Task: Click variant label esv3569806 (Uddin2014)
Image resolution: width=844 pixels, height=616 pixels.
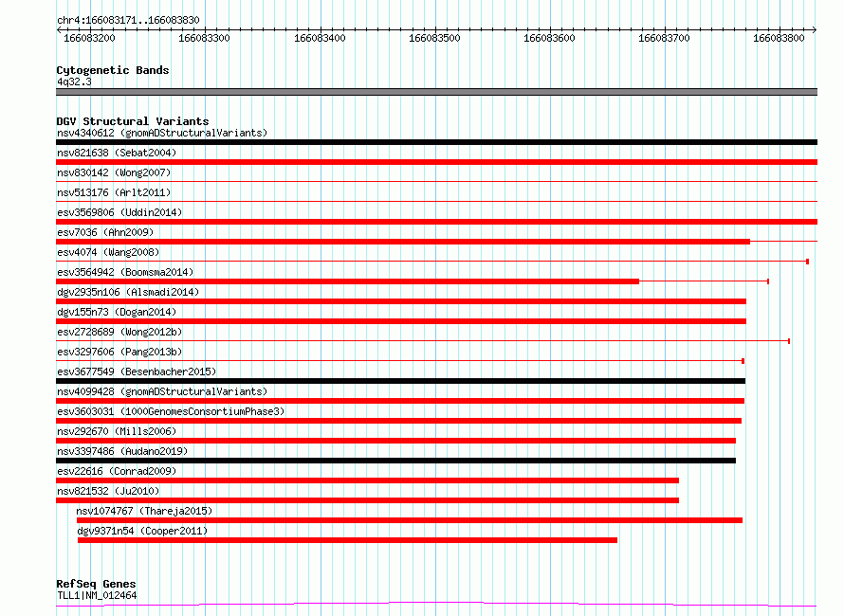Action: tap(119, 212)
